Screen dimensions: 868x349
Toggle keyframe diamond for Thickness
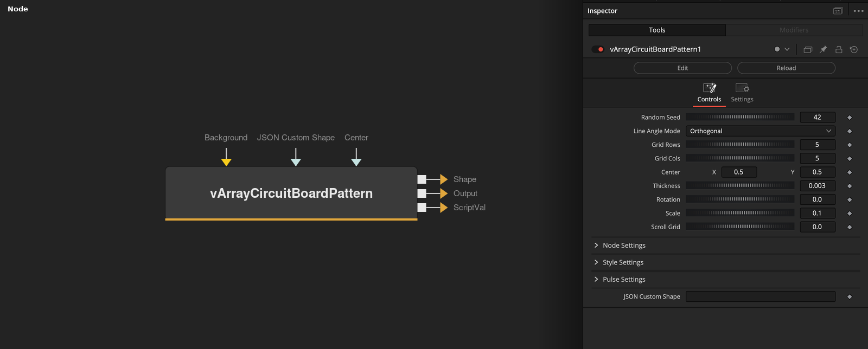coord(850,186)
